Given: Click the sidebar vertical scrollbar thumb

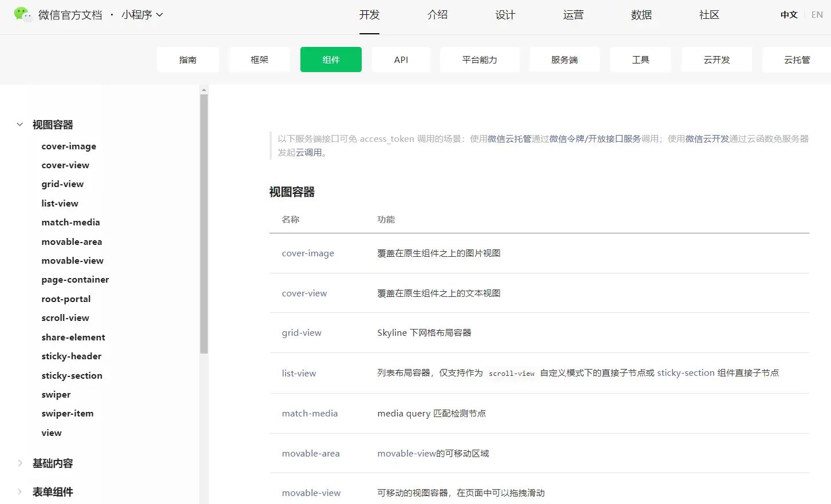Looking at the screenshot, I should coord(204,223).
